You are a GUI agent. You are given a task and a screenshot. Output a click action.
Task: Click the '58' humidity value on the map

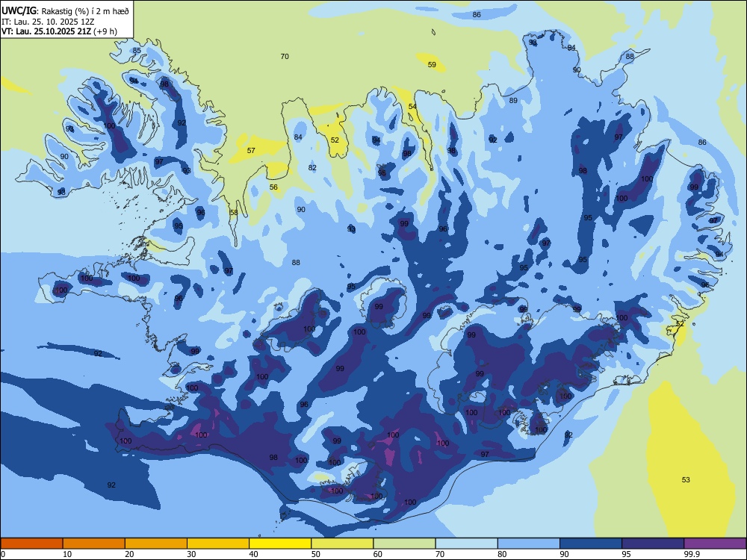pyautogui.click(x=233, y=212)
